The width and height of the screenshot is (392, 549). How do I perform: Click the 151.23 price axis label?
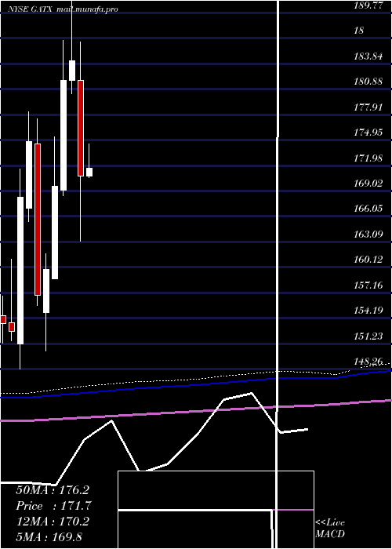(368, 336)
